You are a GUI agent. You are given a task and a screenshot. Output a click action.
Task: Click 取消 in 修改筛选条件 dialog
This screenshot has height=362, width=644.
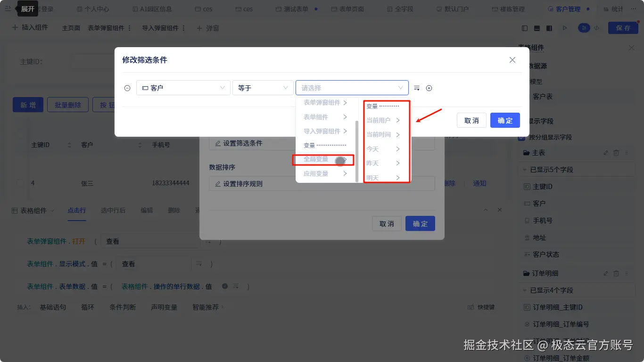click(471, 120)
